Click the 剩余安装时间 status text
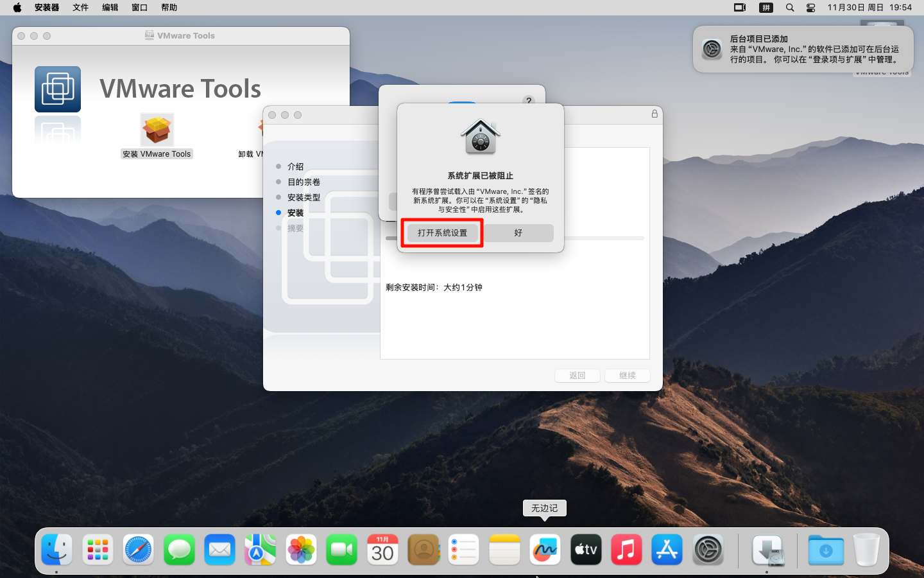This screenshot has height=578, width=924. 434,287
